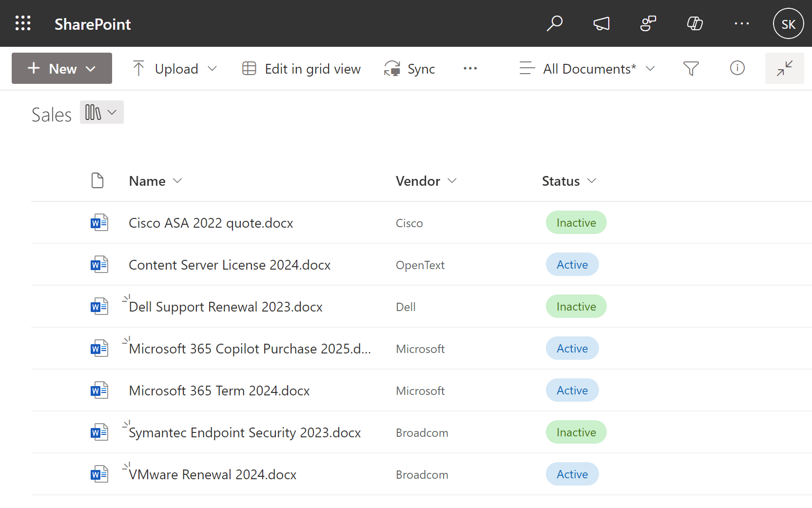Open the information details pane icon

click(x=737, y=68)
